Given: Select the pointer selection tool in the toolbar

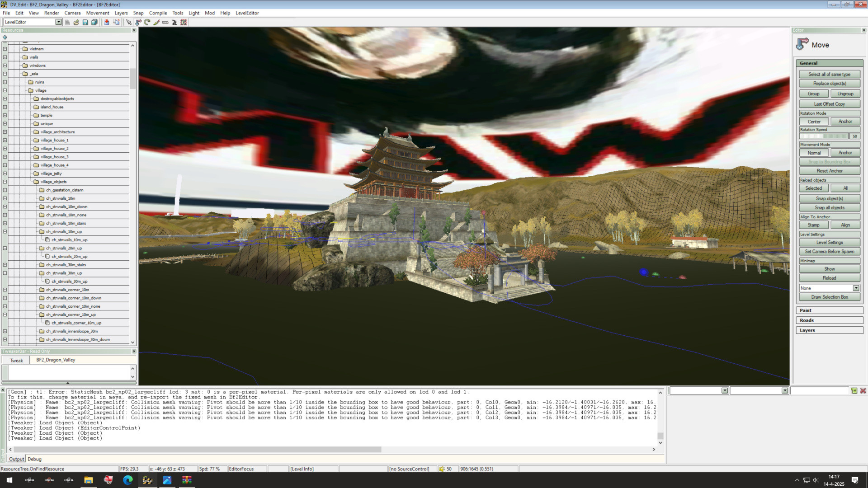Looking at the screenshot, I should tap(129, 22).
